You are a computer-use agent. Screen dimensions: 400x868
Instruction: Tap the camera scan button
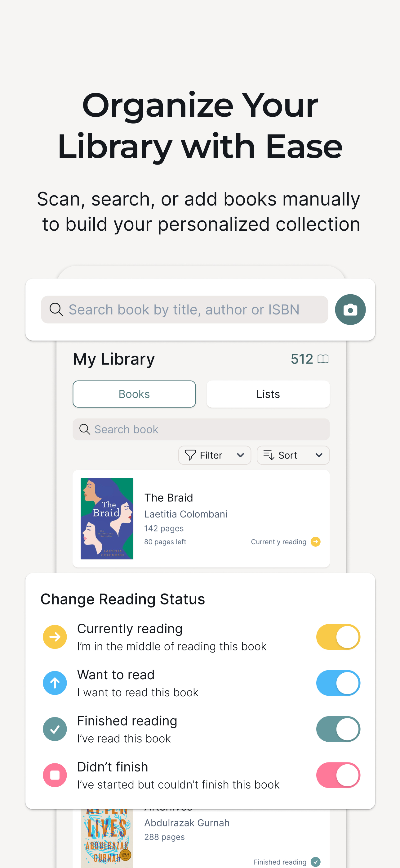pyautogui.click(x=350, y=309)
